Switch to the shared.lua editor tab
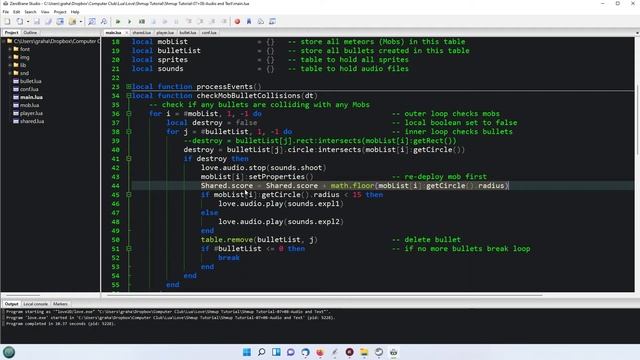Viewport: 640px width, 360px height. 142,33
